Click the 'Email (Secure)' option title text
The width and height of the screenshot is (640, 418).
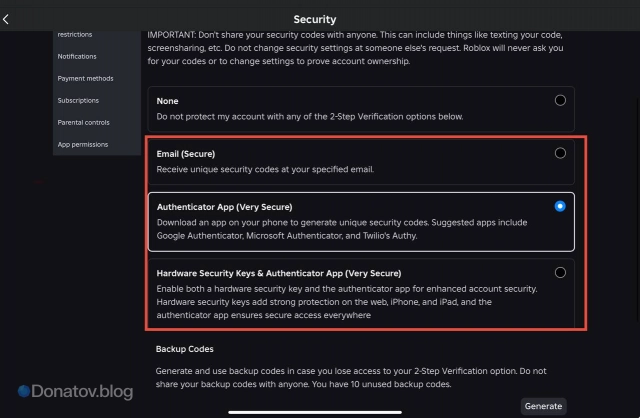point(186,154)
